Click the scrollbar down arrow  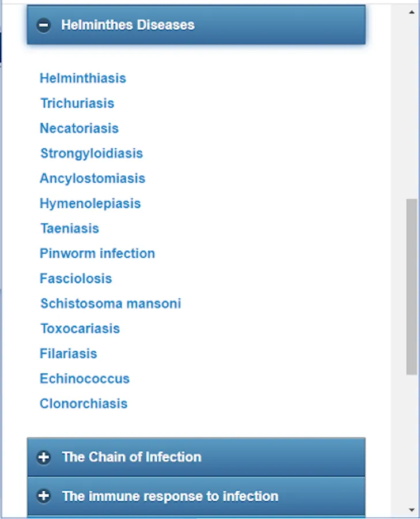(411, 510)
